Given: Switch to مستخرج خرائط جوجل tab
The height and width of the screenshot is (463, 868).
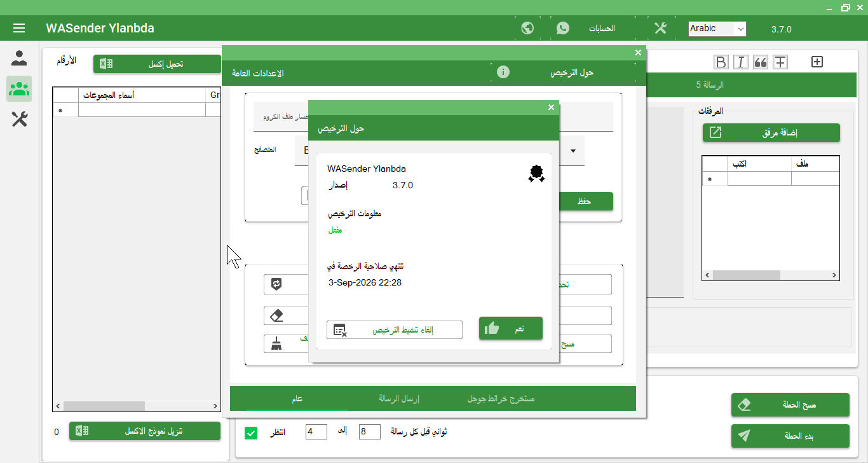Looking at the screenshot, I should click(500, 399).
